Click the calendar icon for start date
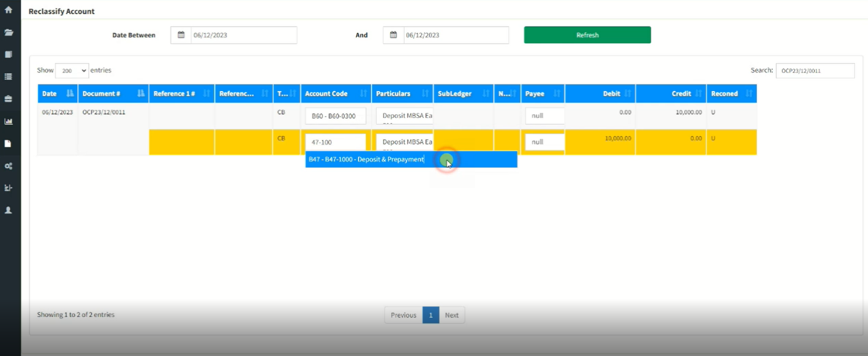 (181, 35)
